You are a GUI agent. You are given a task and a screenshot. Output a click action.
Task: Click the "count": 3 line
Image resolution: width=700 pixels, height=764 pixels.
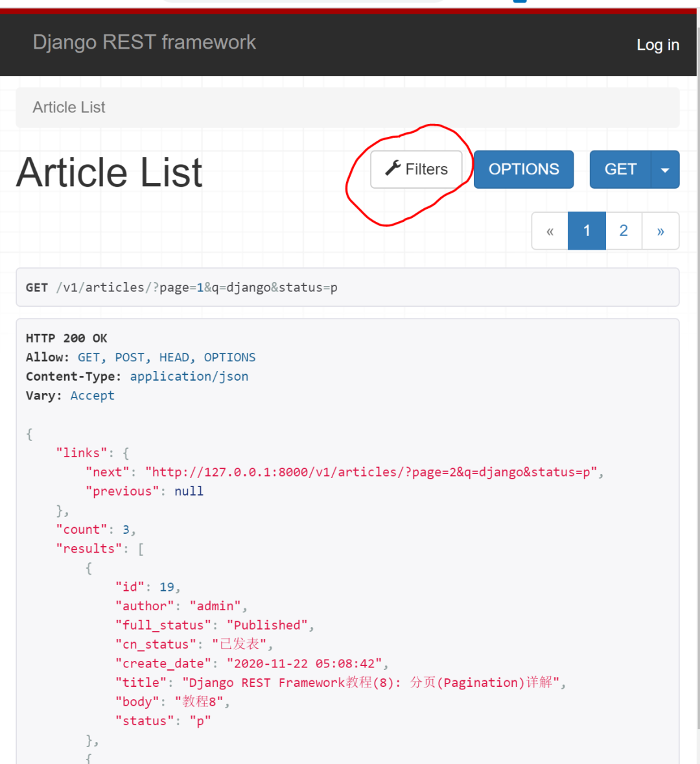click(96, 530)
